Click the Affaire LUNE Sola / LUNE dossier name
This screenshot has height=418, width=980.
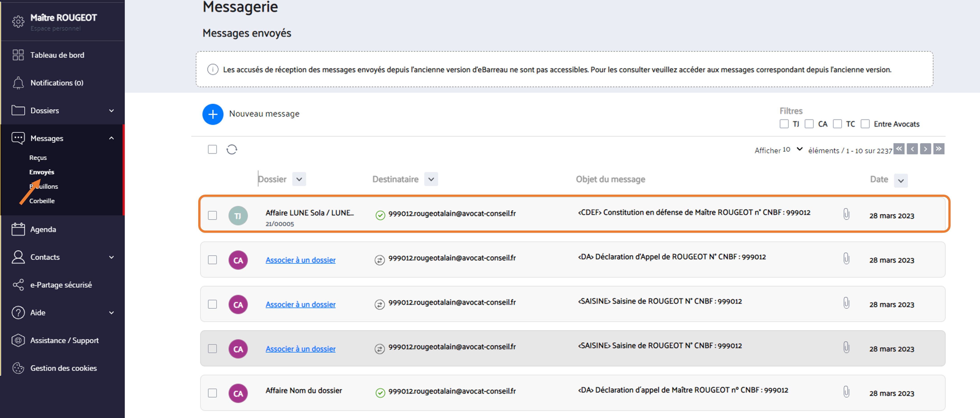(309, 213)
